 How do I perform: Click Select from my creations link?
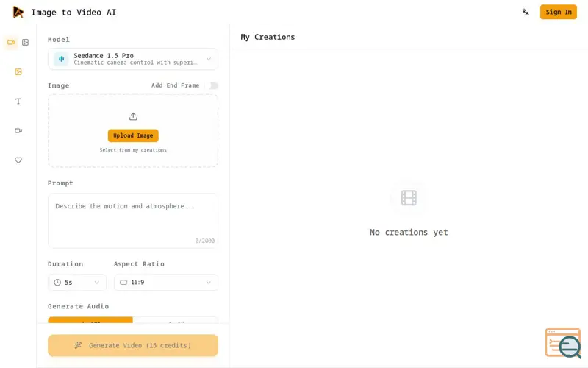pyautogui.click(x=133, y=150)
